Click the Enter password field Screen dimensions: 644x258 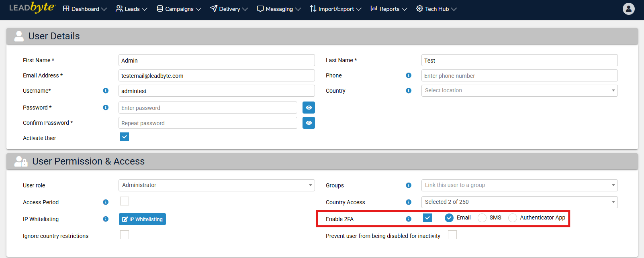208,108
